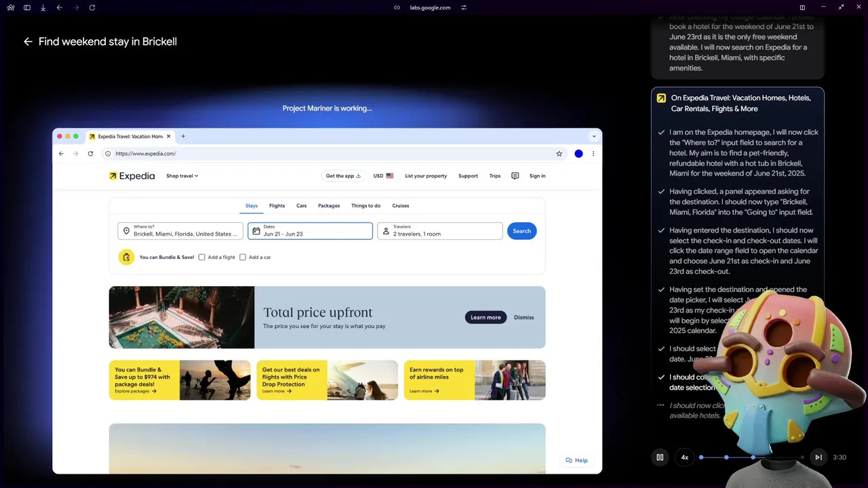The image size is (868, 488).
Task: Switch to the Things to do tab
Action: pos(366,205)
